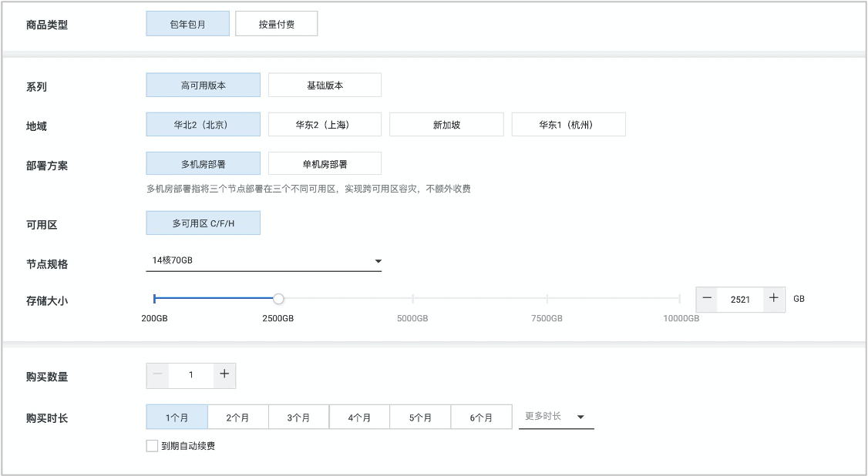Select 华东2（上海） region
This screenshot has height=476, width=868.
coord(325,125)
